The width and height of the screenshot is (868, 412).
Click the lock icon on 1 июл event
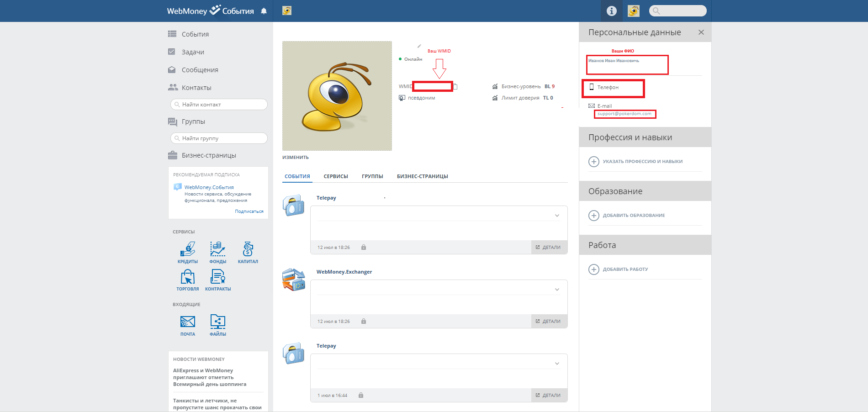[361, 395]
